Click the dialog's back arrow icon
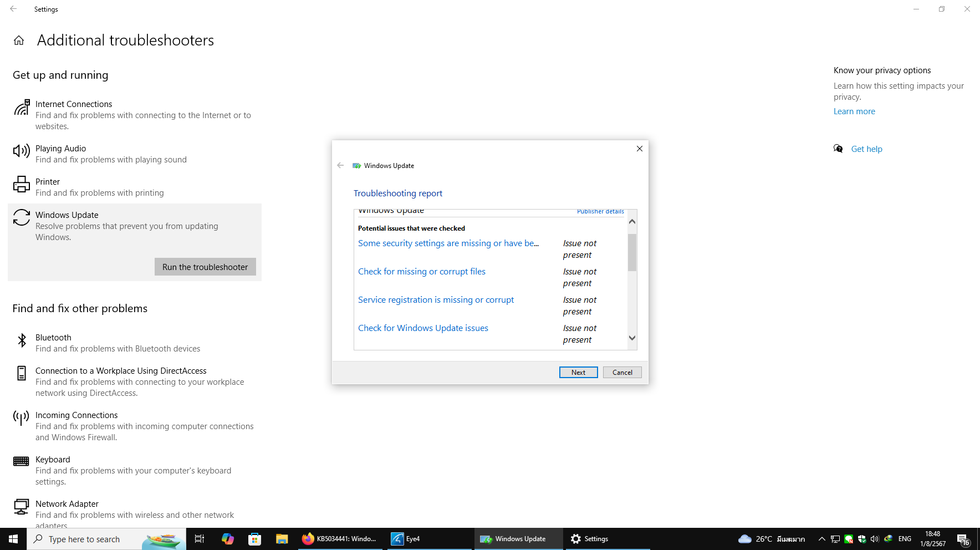Image resolution: width=980 pixels, height=550 pixels. 340,165
